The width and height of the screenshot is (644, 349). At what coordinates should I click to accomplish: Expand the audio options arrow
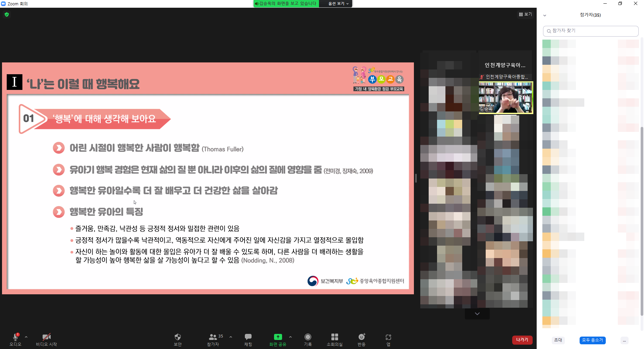click(26, 337)
